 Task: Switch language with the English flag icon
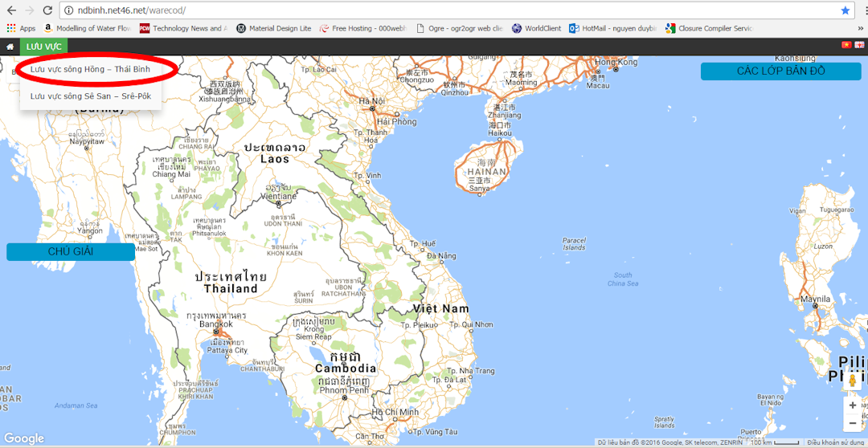858,46
